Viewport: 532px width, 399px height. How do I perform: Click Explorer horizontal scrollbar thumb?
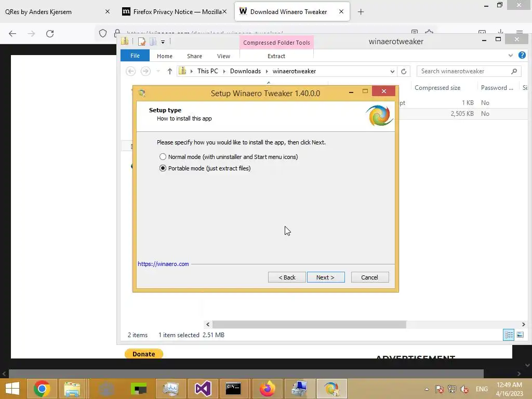coord(309,324)
